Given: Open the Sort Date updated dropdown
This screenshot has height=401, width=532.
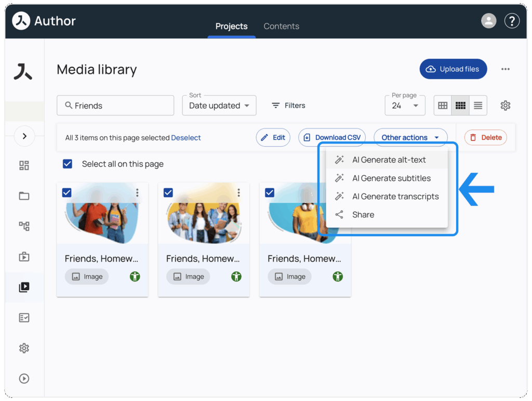Looking at the screenshot, I should click(x=219, y=106).
